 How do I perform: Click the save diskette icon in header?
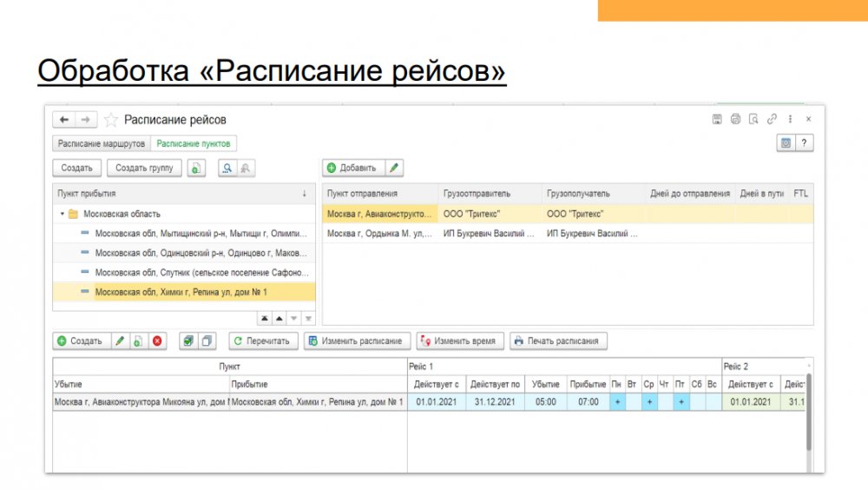pos(717,119)
